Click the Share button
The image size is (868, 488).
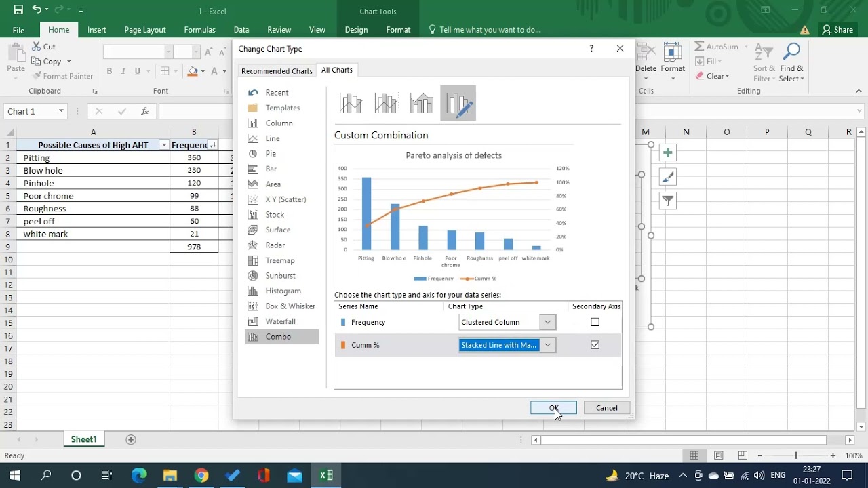point(837,30)
